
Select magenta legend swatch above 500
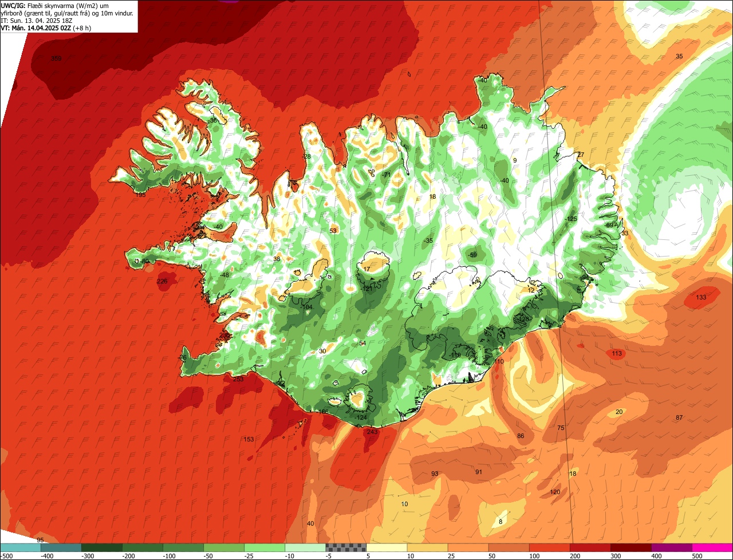click(x=712, y=547)
